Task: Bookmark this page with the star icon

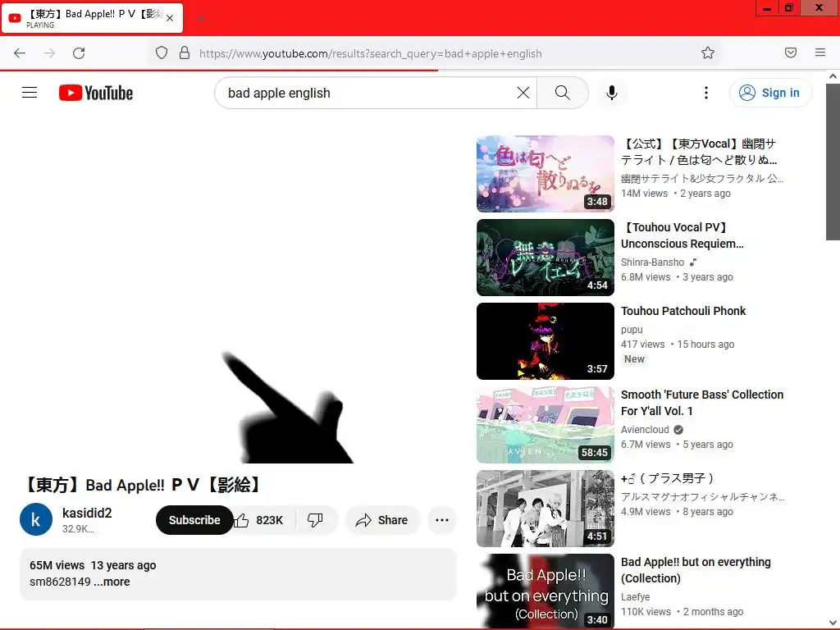Action: pos(708,53)
